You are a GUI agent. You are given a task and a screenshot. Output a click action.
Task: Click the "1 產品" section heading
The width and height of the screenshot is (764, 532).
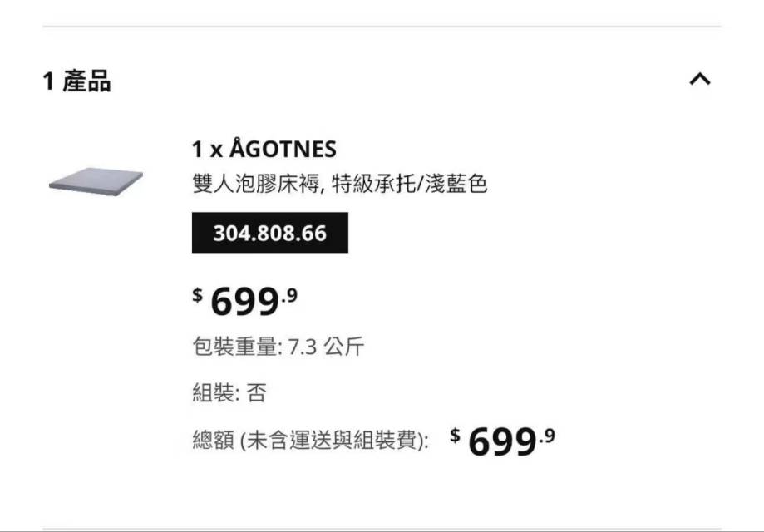click(x=76, y=81)
